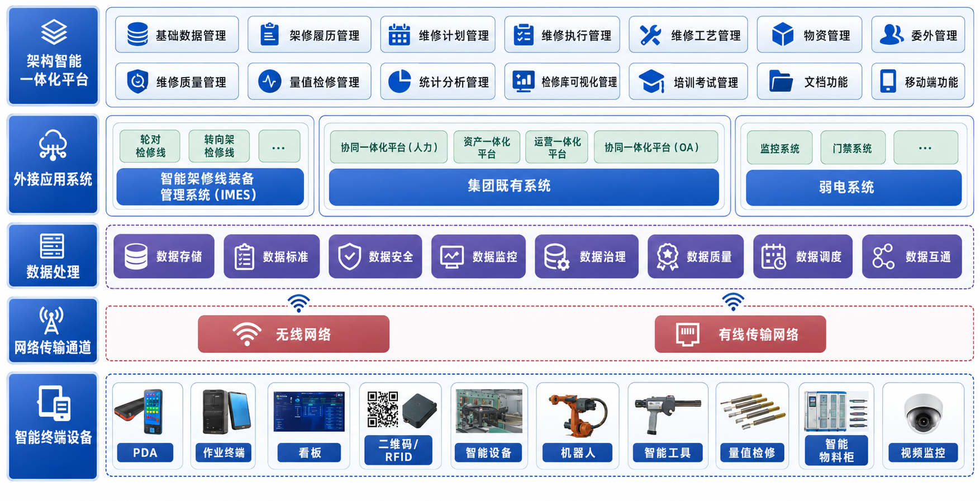The height and width of the screenshot is (501, 980).
Task: Click the database gear icon in 数据治理
Action: tap(556, 257)
